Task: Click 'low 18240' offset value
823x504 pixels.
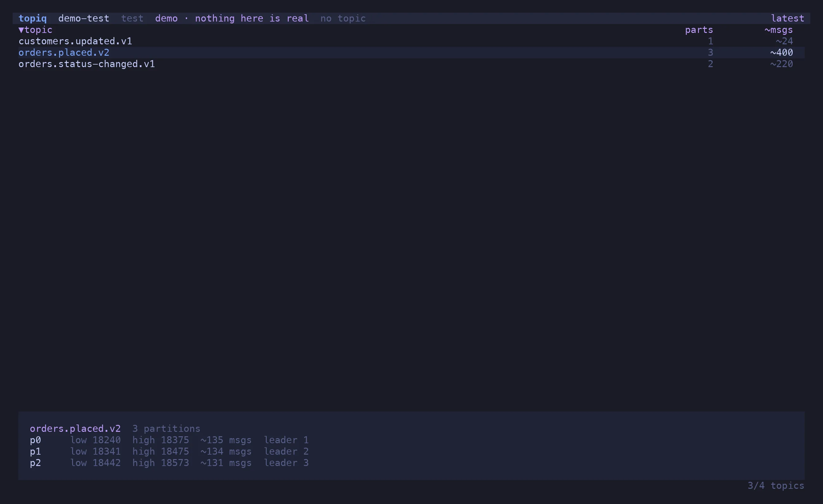Action: pos(95,440)
